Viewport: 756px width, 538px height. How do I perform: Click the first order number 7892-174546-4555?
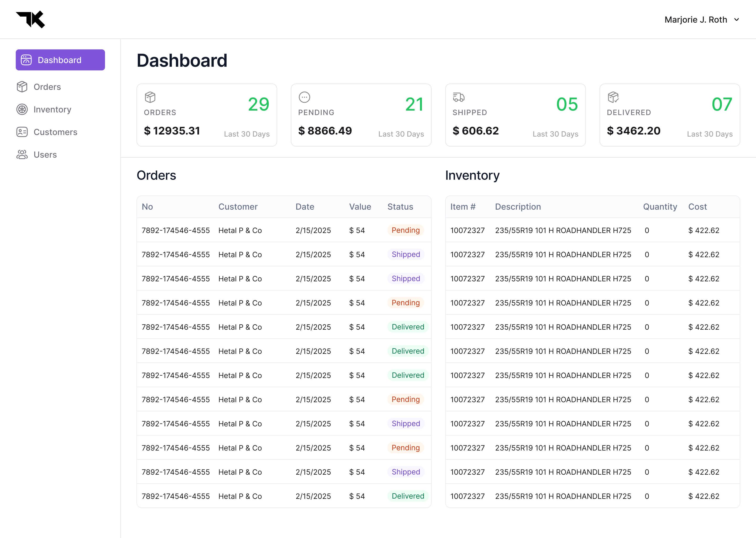176,230
